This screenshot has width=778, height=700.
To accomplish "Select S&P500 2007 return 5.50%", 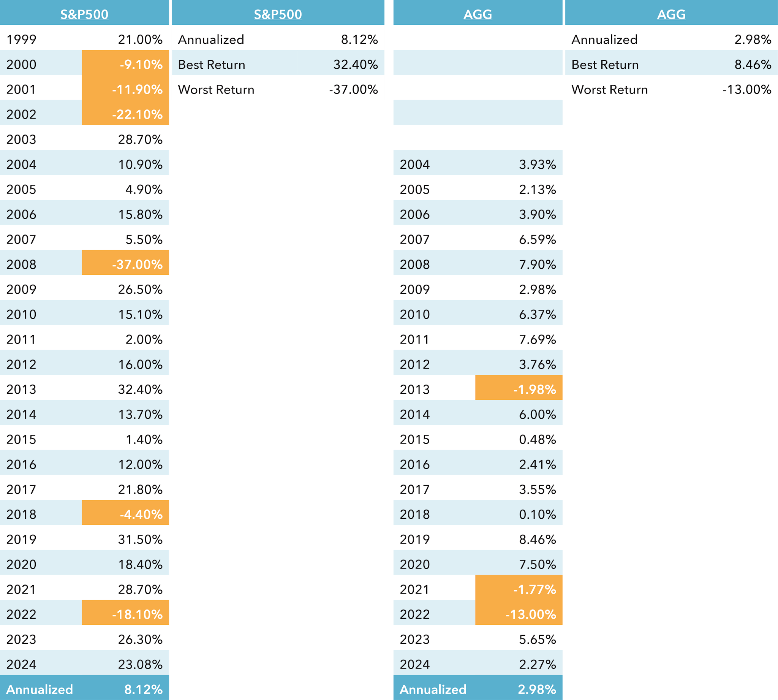I will [144, 240].
